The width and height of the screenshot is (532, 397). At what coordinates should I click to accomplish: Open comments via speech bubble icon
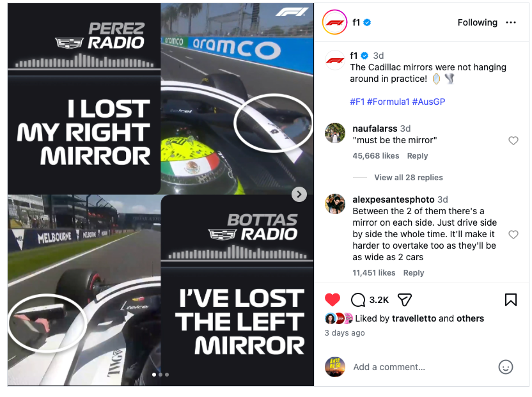(357, 300)
